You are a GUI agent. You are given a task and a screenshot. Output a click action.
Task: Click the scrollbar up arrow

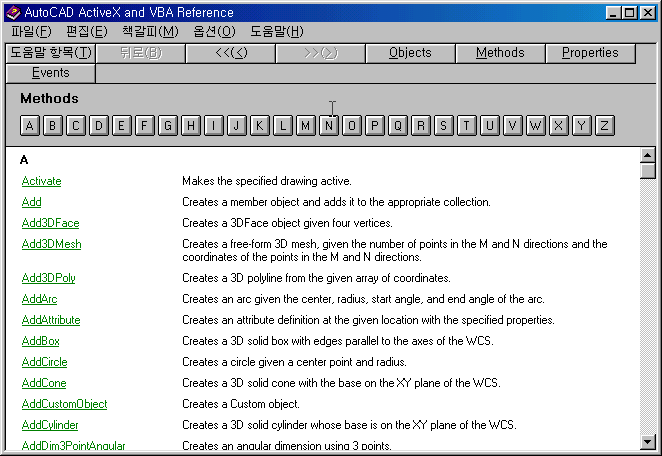pos(648,155)
